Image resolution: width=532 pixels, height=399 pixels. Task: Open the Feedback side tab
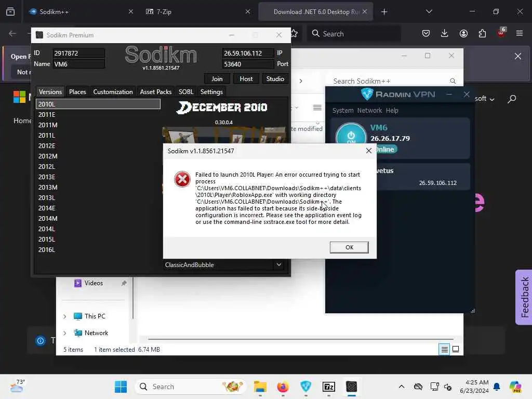coord(524,297)
